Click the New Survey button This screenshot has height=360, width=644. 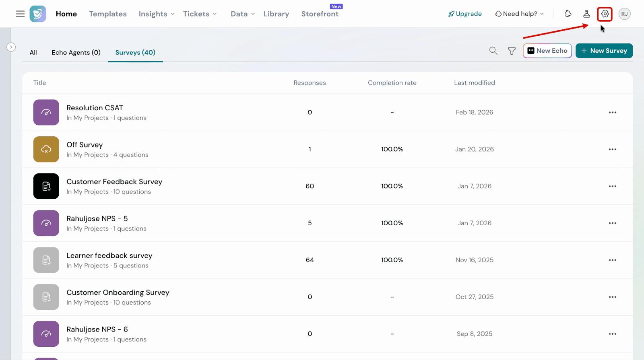point(604,51)
